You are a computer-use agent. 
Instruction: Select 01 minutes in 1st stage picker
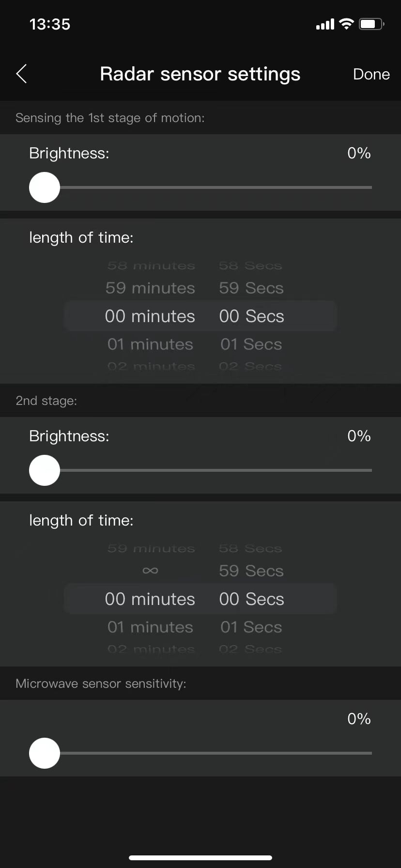(150, 344)
